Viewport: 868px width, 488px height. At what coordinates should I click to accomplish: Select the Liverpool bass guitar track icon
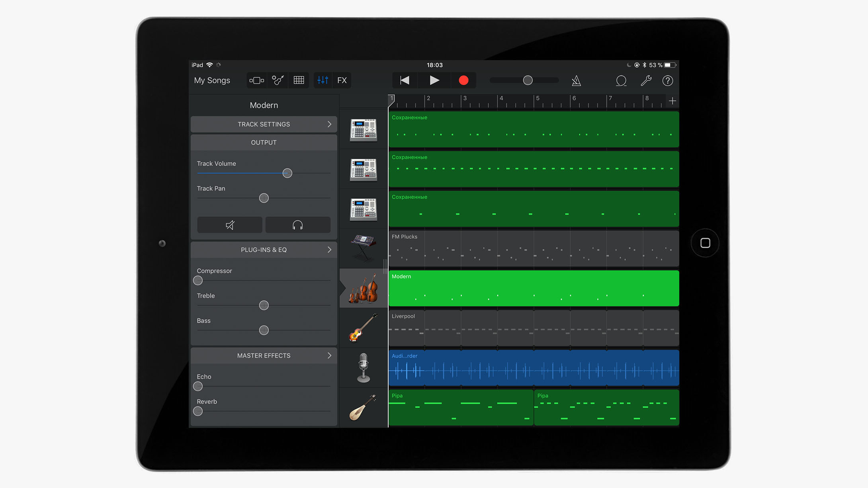pos(363,328)
